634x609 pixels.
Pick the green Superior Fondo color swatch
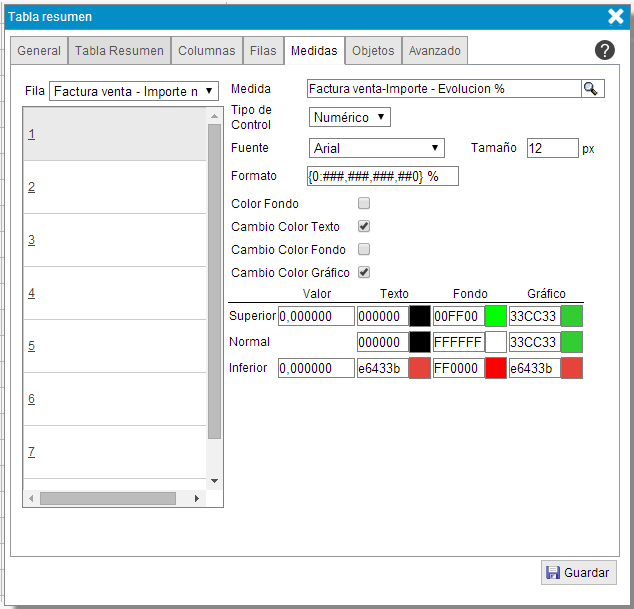coord(495,316)
